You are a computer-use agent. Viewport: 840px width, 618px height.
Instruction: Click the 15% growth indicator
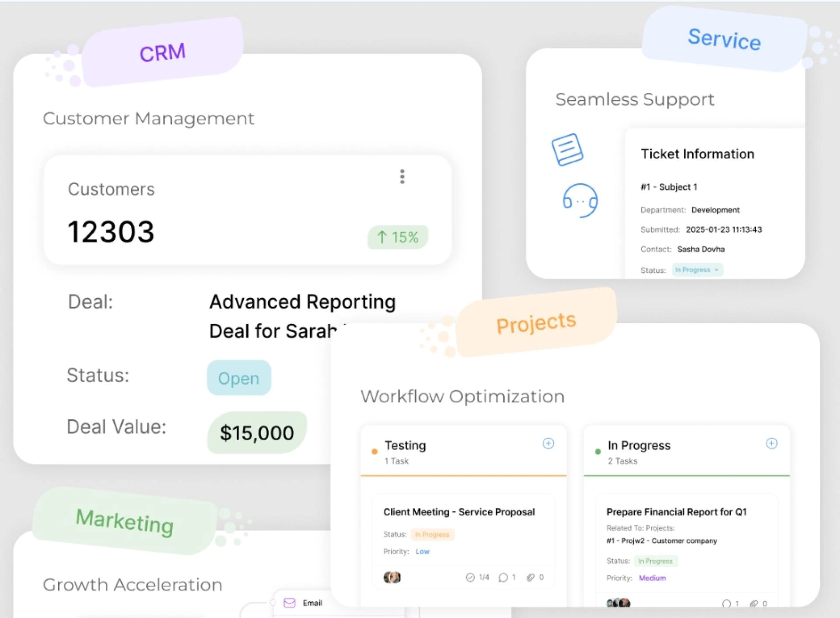(397, 237)
